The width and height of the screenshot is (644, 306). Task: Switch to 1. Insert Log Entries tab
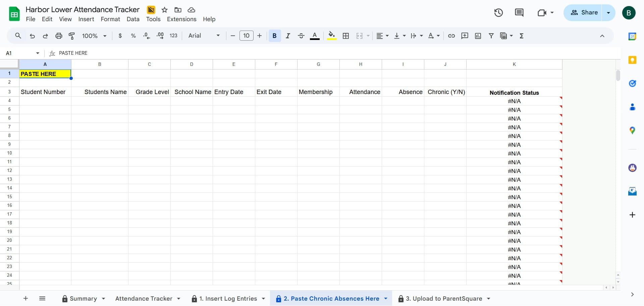click(x=228, y=299)
